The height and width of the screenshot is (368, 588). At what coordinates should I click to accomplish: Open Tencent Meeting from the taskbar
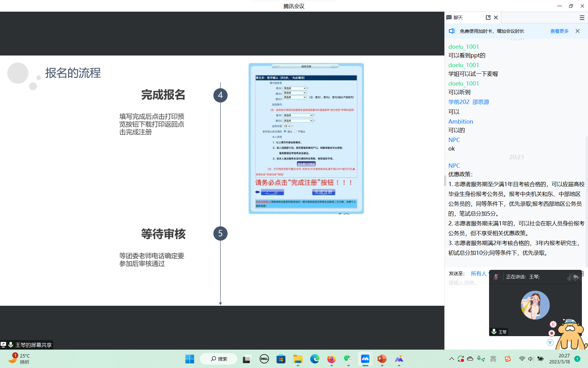click(365, 359)
